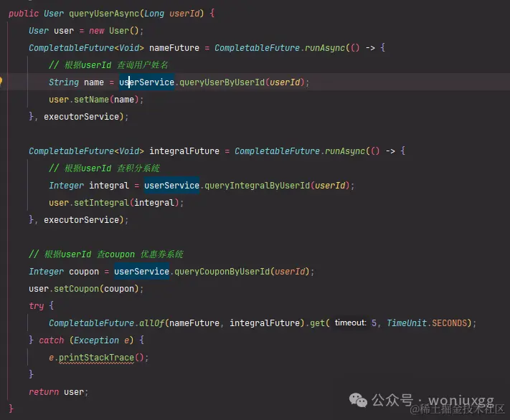Click runAsync on the nameFuture line
The image size is (510, 420).
point(325,48)
